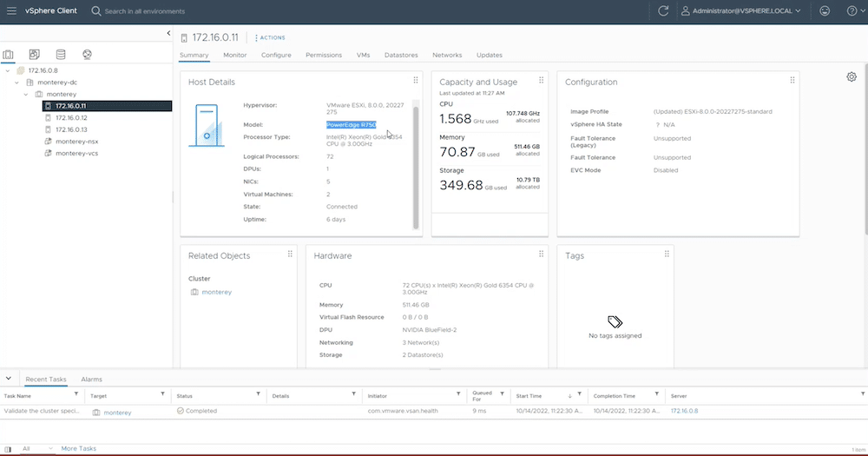Open the VMs tab
The width and height of the screenshot is (868, 456).
click(x=363, y=55)
